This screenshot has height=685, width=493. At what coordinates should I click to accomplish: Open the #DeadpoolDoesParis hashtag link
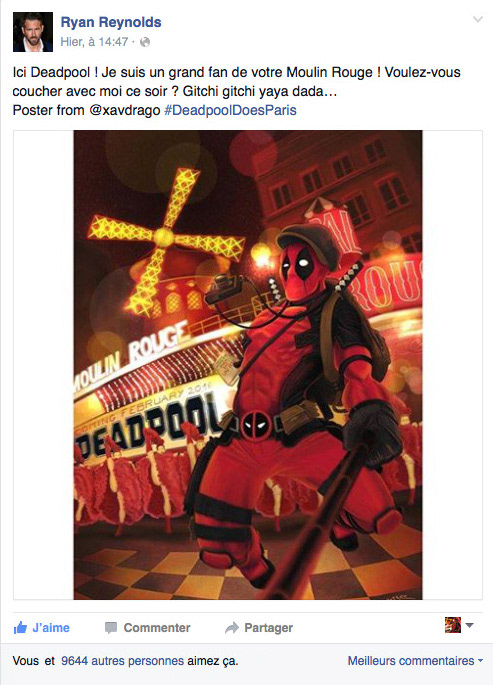click(230, 110)
